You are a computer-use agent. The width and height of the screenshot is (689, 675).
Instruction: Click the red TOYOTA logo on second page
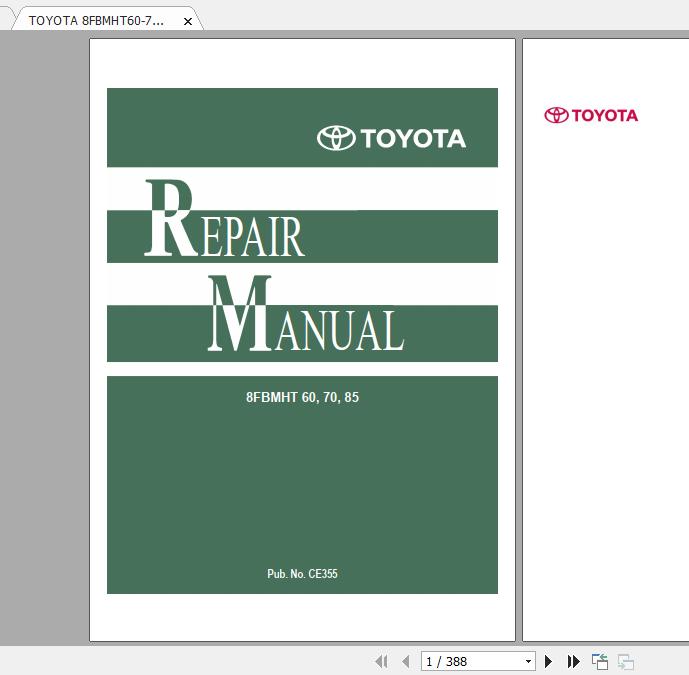pyautogui.click(x=591, y=115)
